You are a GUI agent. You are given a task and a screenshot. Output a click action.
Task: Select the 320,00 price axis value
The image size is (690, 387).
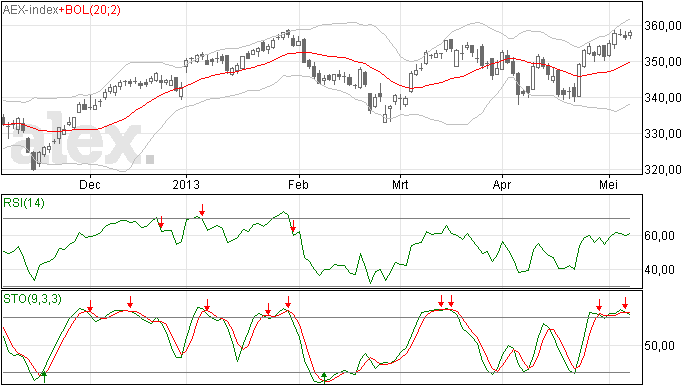663,170
